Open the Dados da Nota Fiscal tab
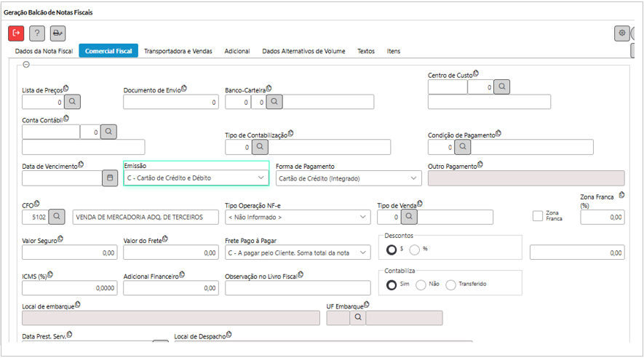The image size is (644, 358). coord(44,52)
